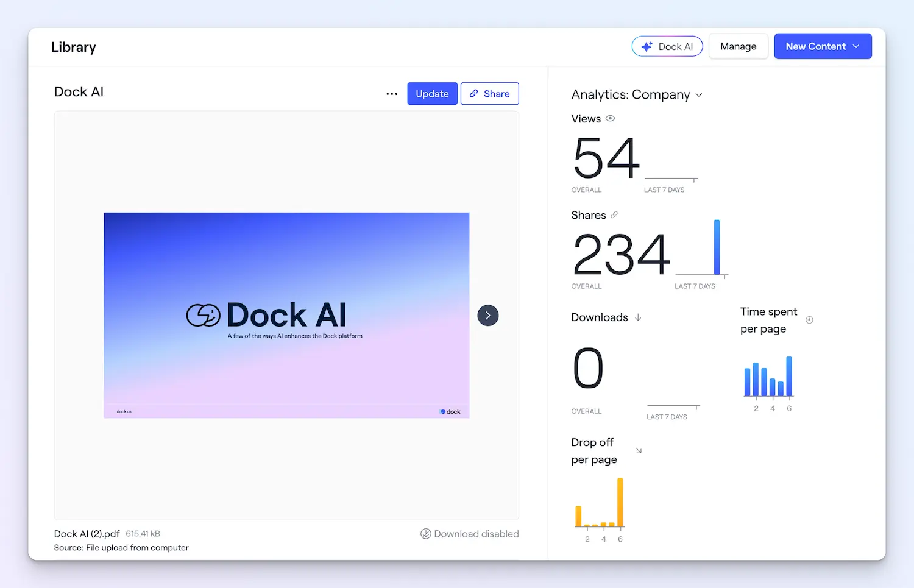Open the New Content dropdown
914x588 pixels.
[823, 46]
